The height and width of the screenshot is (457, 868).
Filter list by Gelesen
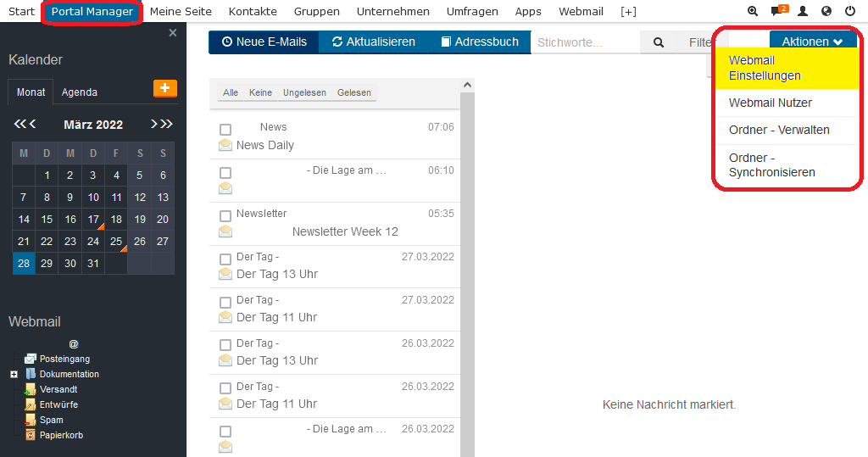tap(354, 92)
